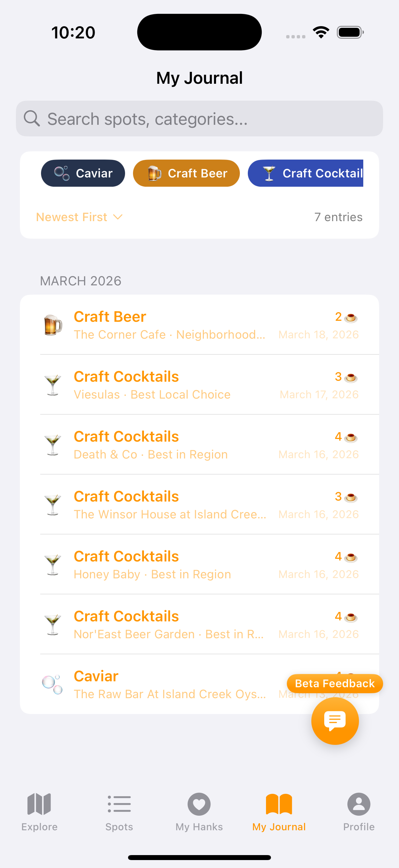The width and height of the screenshot is (399, 868).
Task: Open the Death & Co journal entry
Action: [199, 445]
